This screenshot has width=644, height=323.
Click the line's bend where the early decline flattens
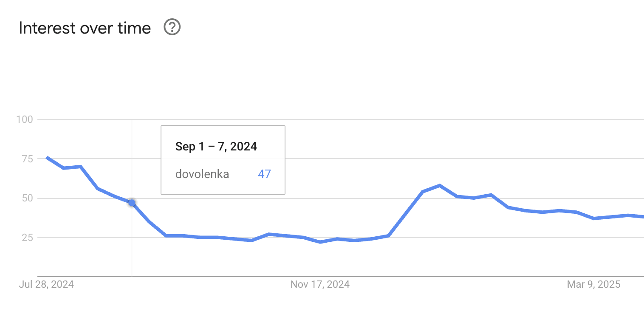[166, 235]
